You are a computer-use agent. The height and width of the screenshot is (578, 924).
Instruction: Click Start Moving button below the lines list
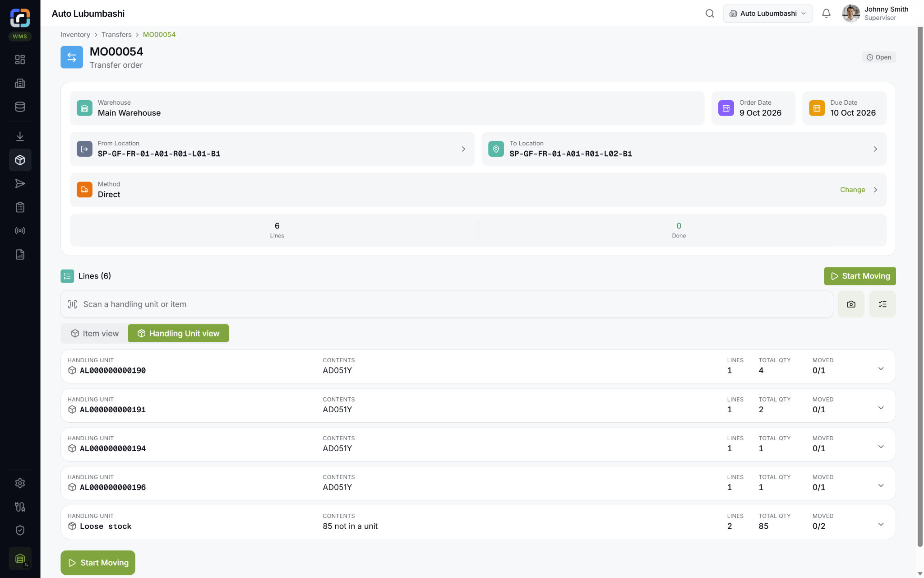[x=98, y=563]
